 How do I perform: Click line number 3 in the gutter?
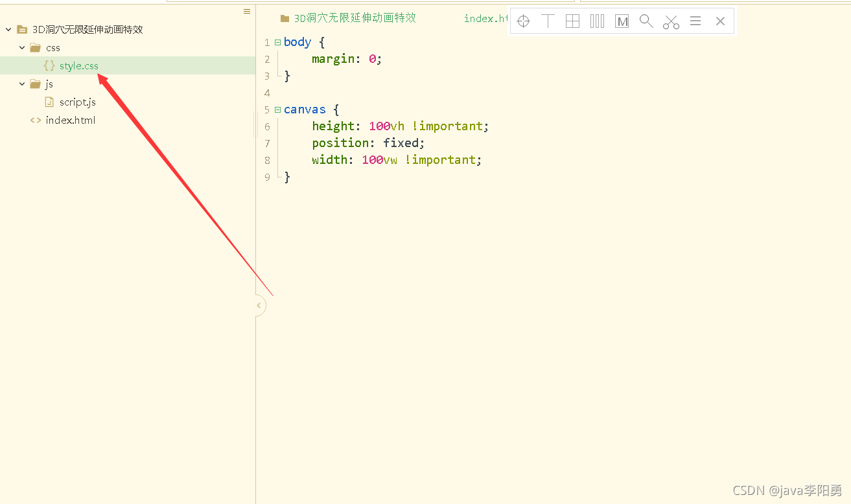[x=267, y=76]
